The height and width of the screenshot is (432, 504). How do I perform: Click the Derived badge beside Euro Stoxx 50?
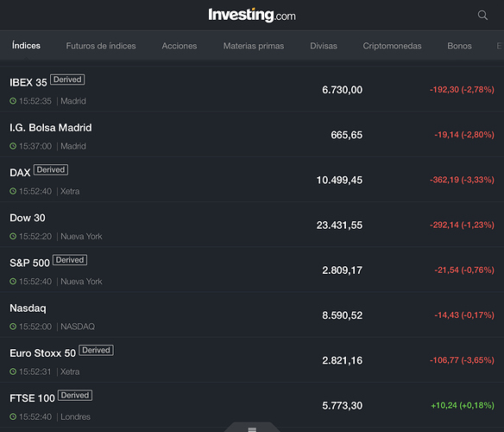pos(96,350)
